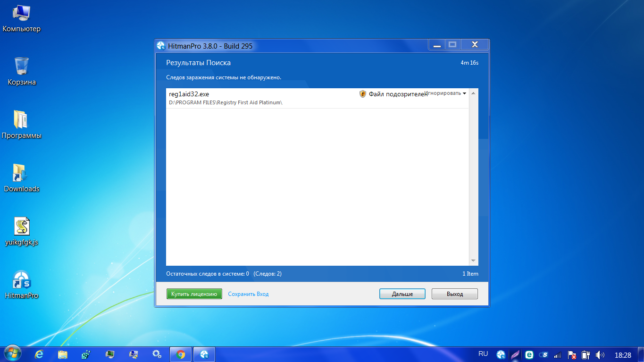Click the RU language indicator in taskbar

pos(483,354)
